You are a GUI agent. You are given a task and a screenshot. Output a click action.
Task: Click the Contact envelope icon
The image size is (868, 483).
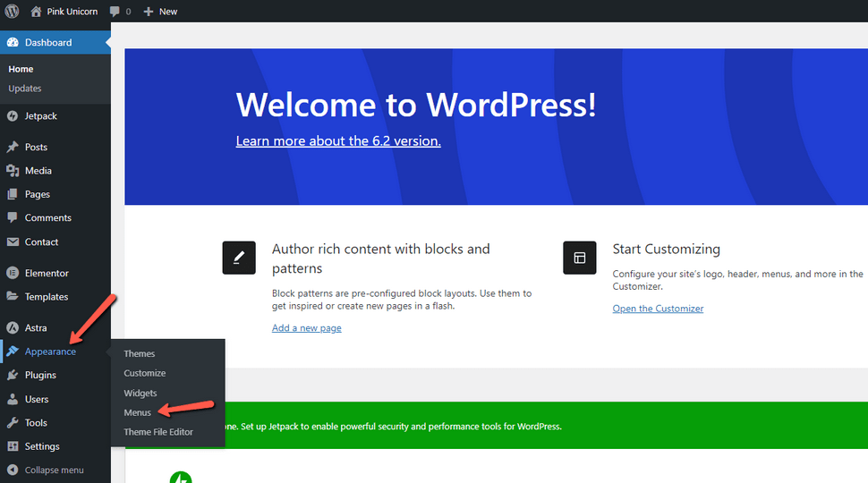(x=13, y=241)
